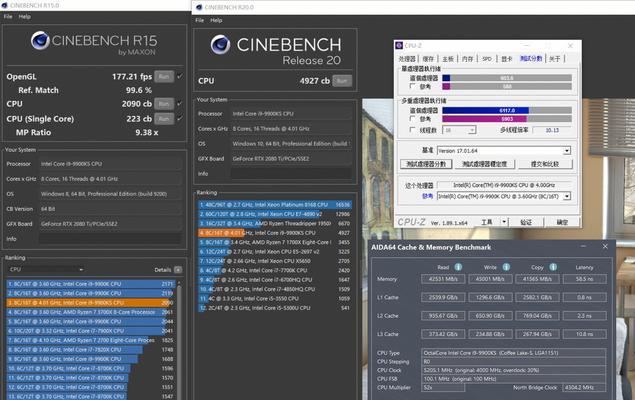
Task: Click the Cinebench R20 title bar app icon
Action: [x=199, y=7]
